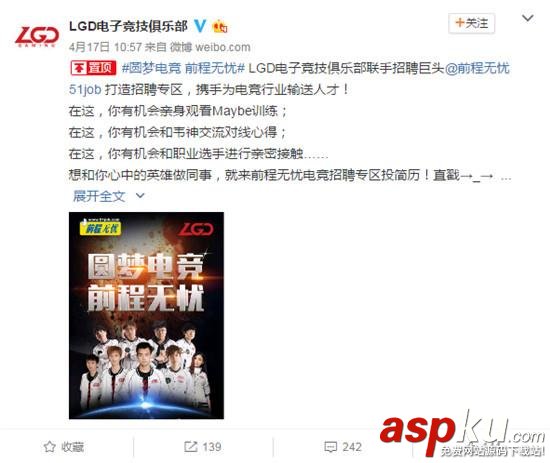Click the 微博 weibo.com source link
This screenshot has width=550, height=463.
(210, 47)
